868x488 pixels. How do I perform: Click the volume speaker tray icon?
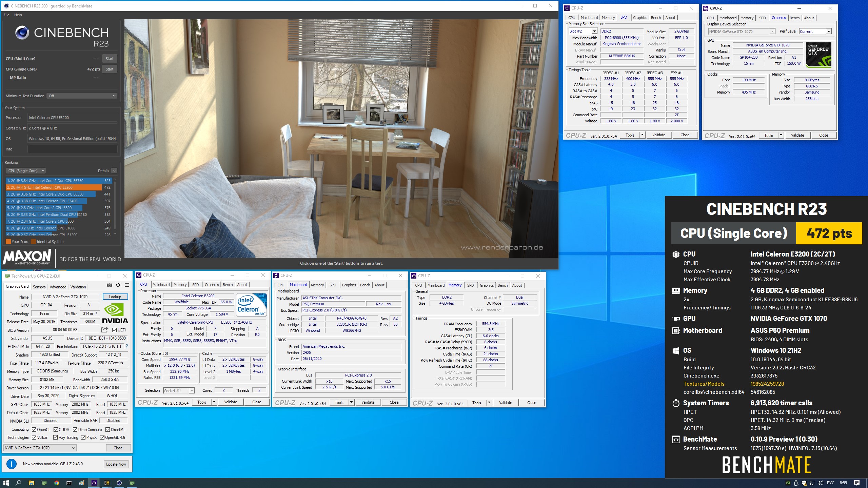pos(821,483)
